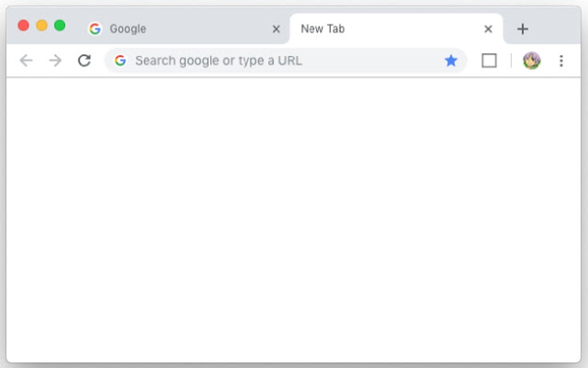This screenshot has width=588, height=368.
Task: Click the forward navigation arrow
Action: (x=55, y=61)
